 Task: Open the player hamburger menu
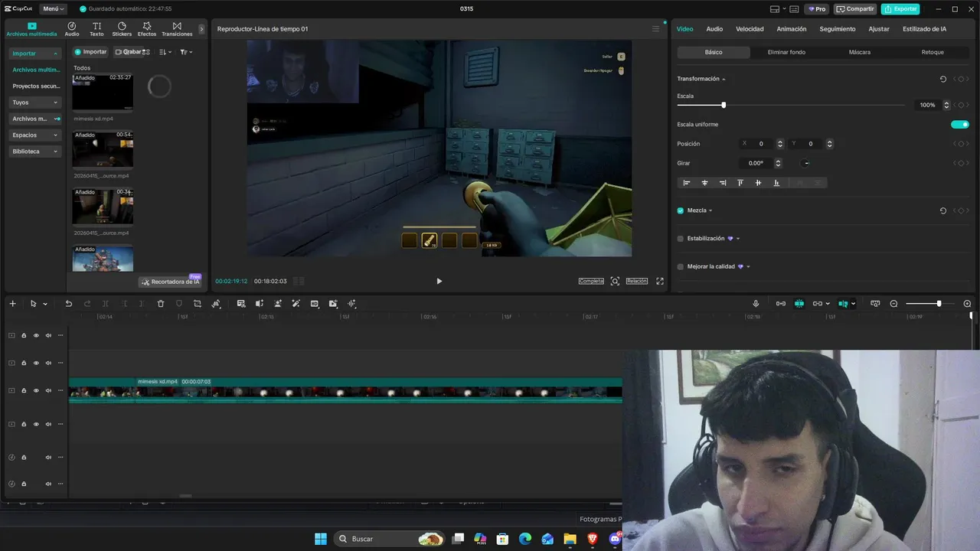(x=655, y=29)
